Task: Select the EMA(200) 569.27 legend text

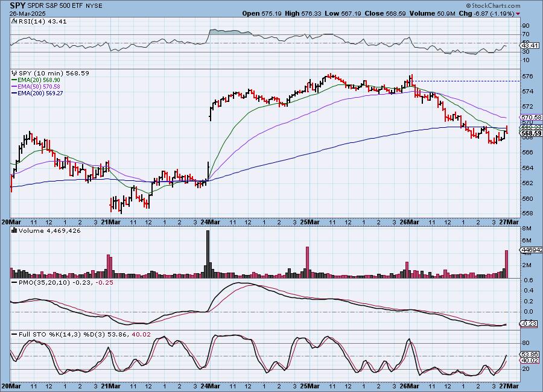Action: tap(40, 93)
